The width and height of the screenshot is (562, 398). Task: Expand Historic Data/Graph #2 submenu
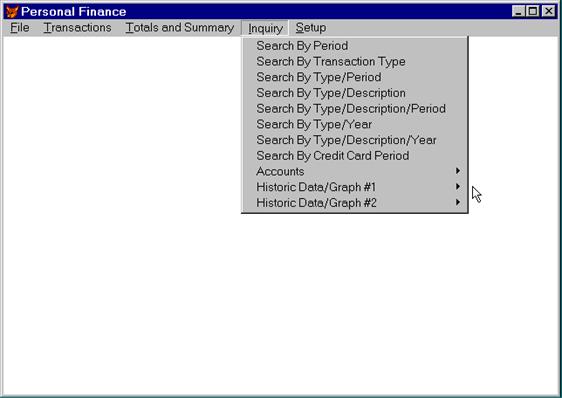coord(355,203)
